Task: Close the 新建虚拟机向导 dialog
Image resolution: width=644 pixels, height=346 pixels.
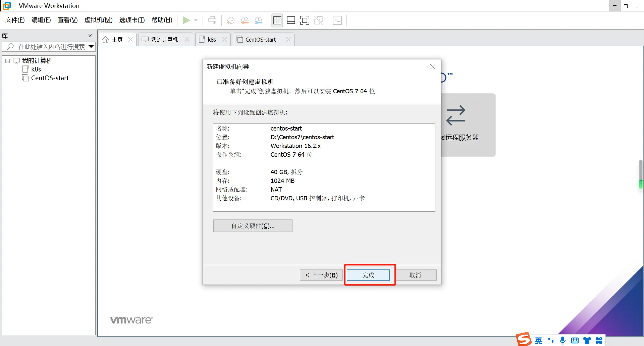Action: 433,67
